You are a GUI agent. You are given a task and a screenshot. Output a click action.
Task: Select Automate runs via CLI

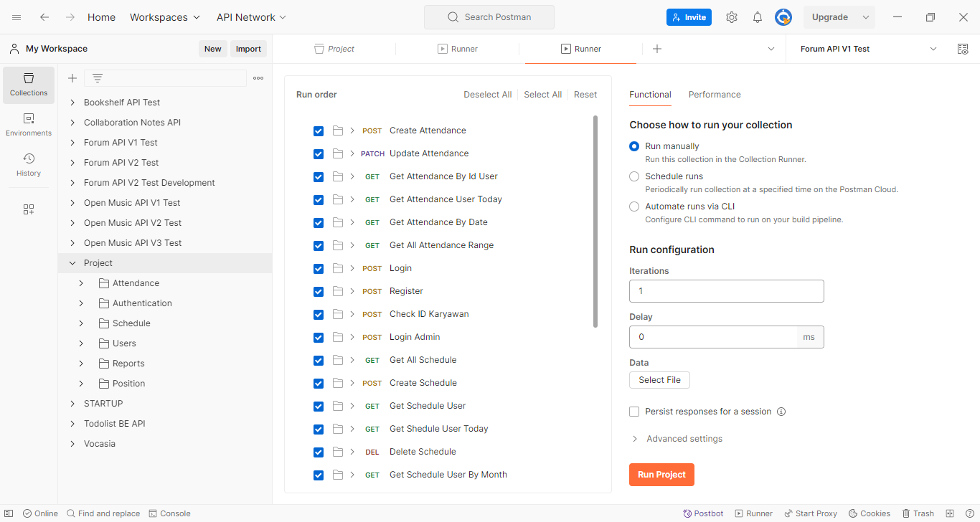tap(634, 207)
